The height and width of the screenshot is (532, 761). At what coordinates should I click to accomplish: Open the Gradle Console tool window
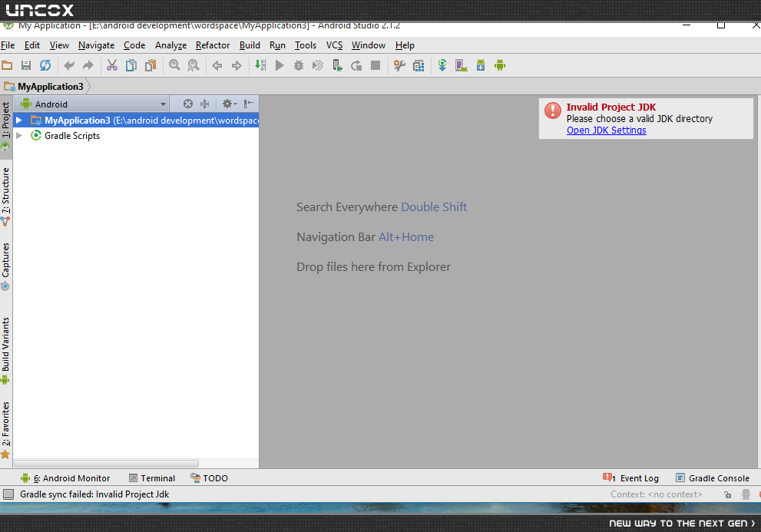pos(713,478)
